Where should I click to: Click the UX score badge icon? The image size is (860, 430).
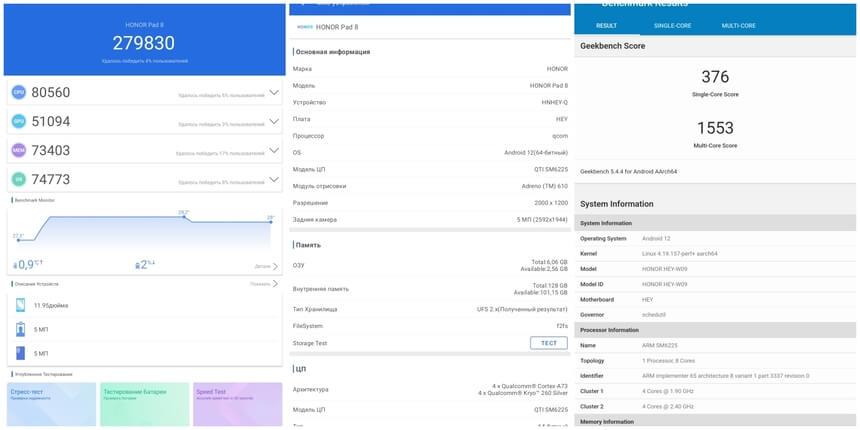(19, 179)
